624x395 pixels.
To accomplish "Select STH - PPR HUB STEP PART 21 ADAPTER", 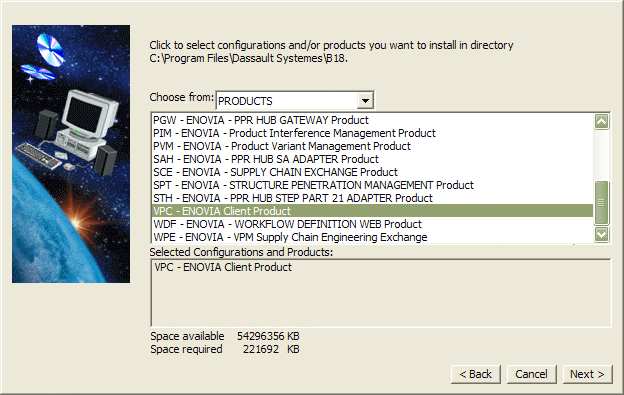I will click(372, 198).
